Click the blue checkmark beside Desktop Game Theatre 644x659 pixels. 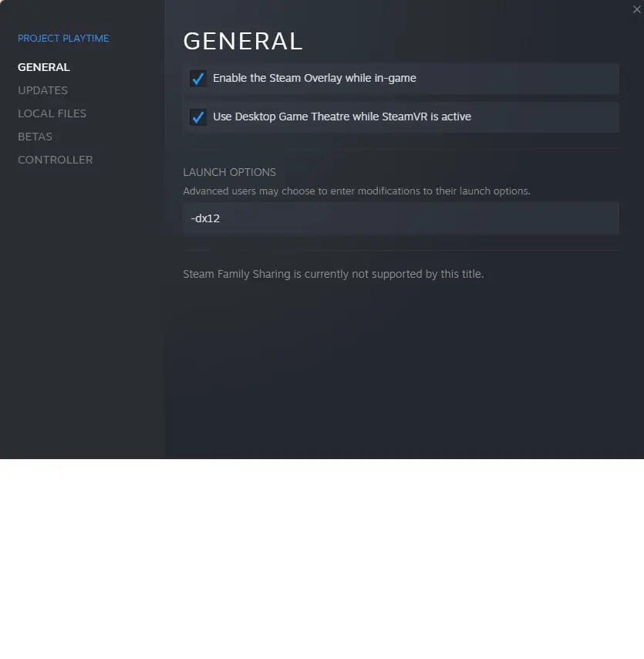[x=198, y=117]
